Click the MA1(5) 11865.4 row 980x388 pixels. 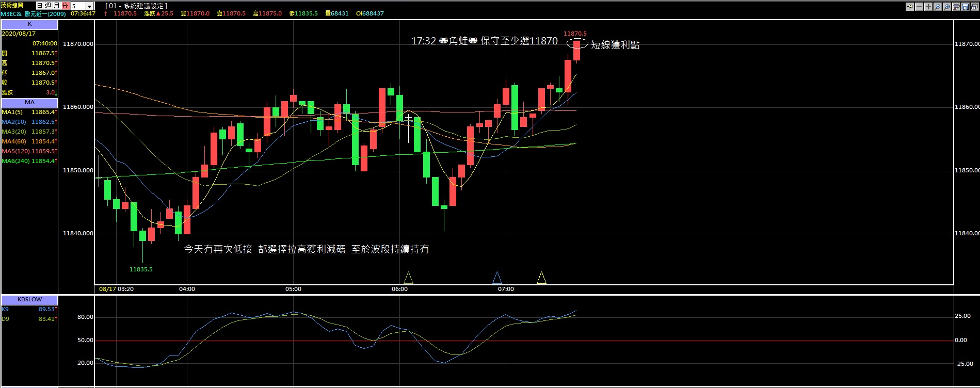pos(29,112)
